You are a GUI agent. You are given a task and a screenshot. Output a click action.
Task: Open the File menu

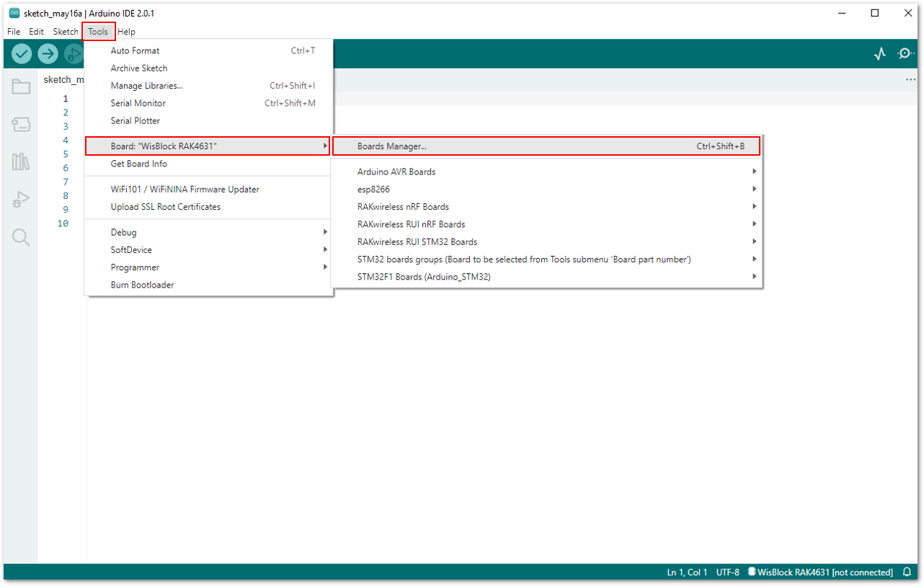(x=14, y=32)
